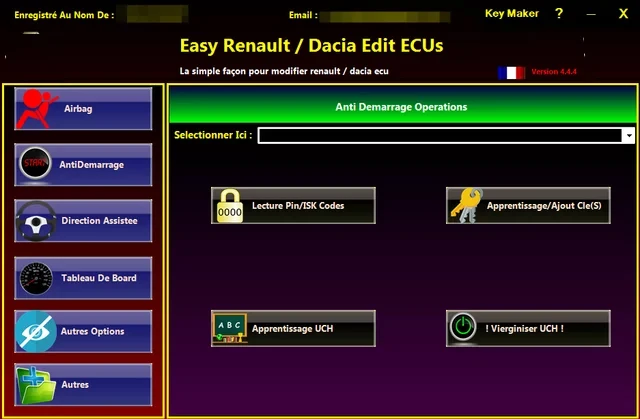Click the crossed-out eye icon
Viewport: 640px width, 419px height.
[x=36, y=331]
